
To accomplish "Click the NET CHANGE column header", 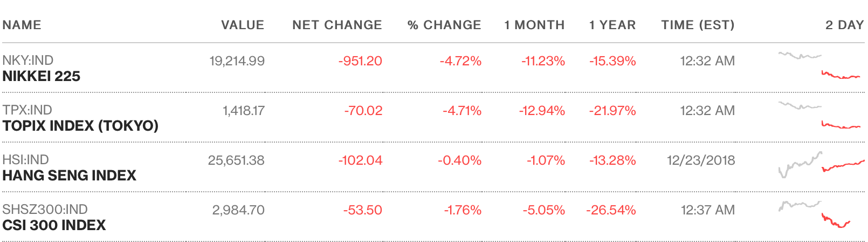I will [x=337, y=25].
